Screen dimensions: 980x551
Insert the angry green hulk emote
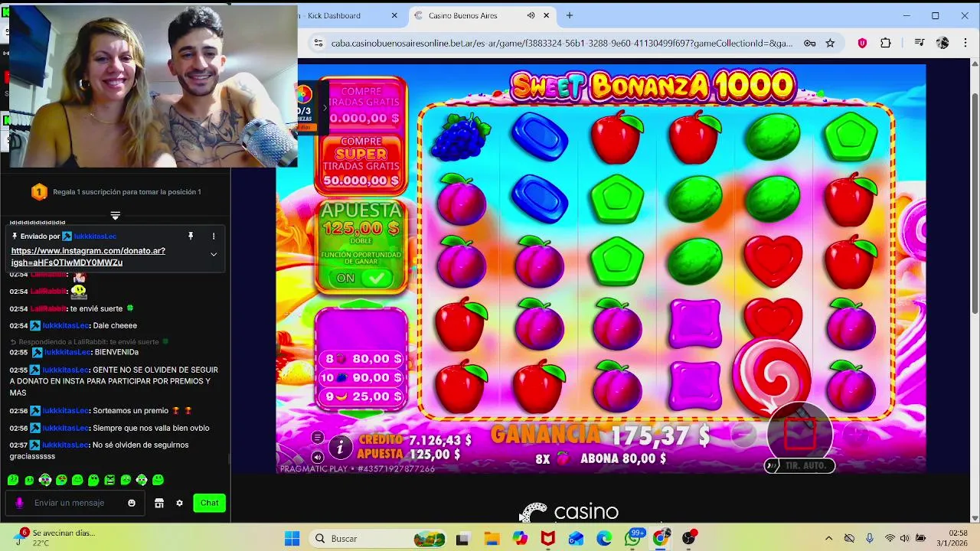[x=109, y=480]
